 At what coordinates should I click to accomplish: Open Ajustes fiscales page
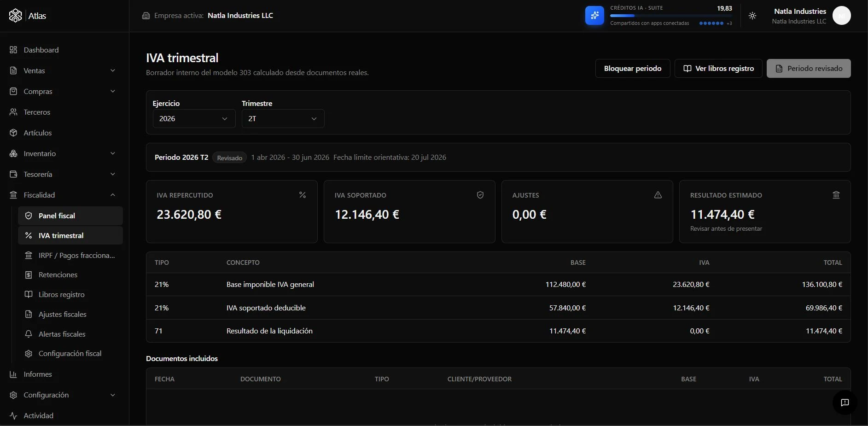(70, 314)
